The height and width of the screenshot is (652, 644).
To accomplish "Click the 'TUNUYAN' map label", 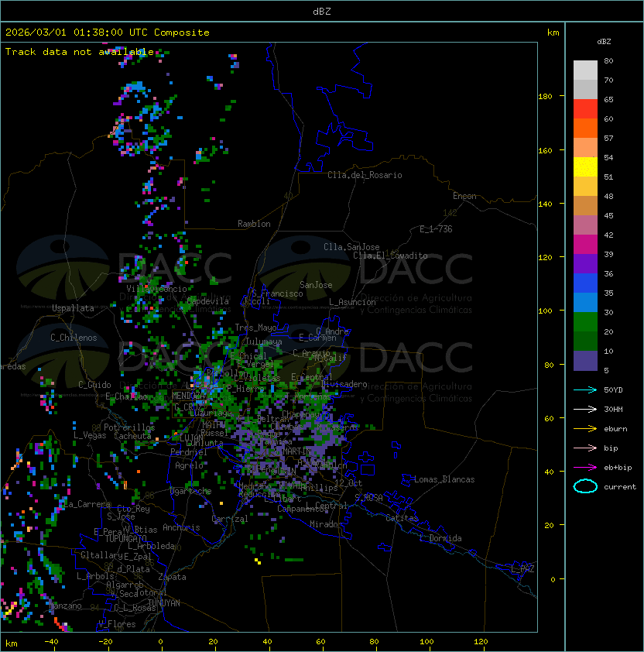I will point(164,603).
